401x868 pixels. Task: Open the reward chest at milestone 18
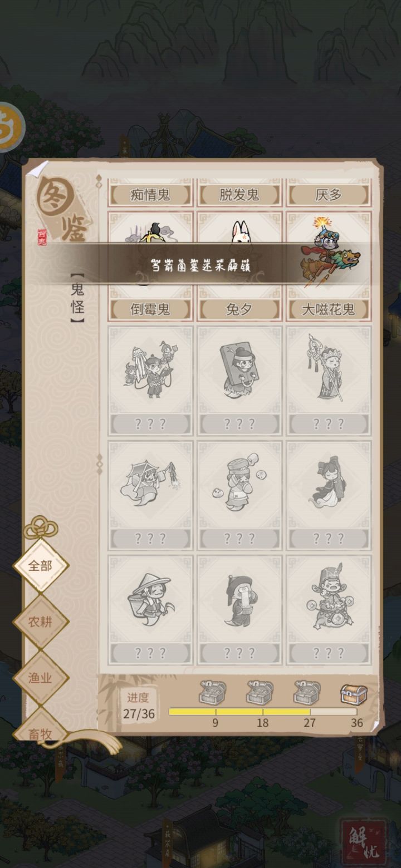click(260, 693)
